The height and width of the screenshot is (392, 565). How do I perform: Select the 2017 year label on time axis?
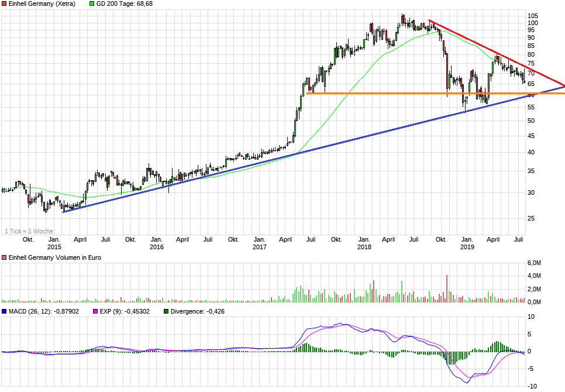point(259,247)
